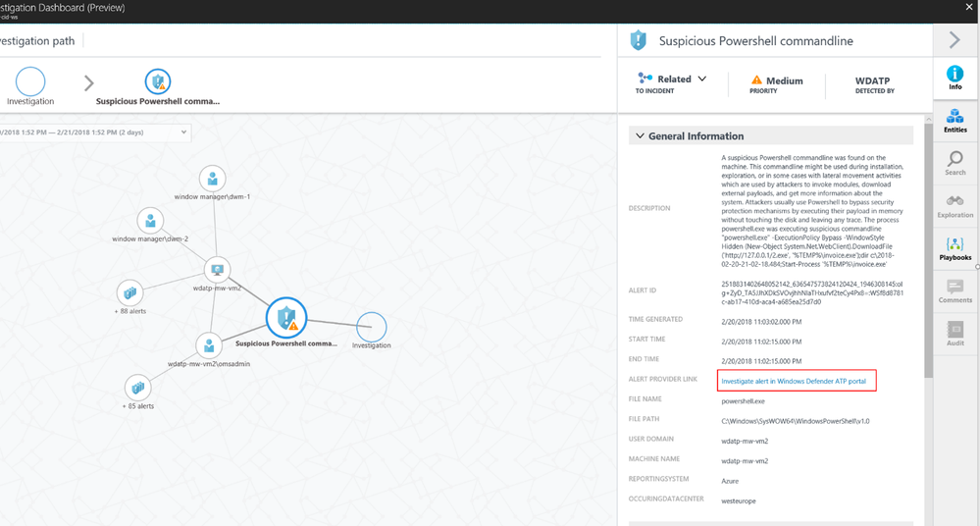
Task: Open the Exploration binoculars panel
Action: click(954, 206)
